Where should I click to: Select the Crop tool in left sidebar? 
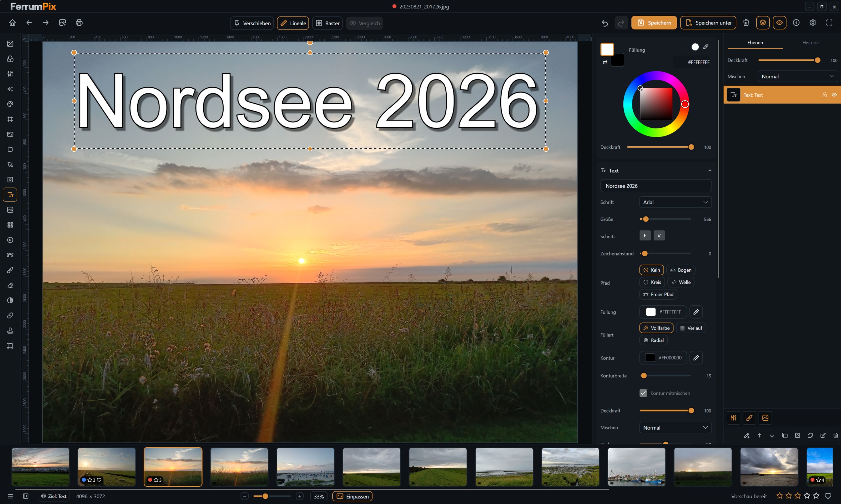tap(10, 119)
